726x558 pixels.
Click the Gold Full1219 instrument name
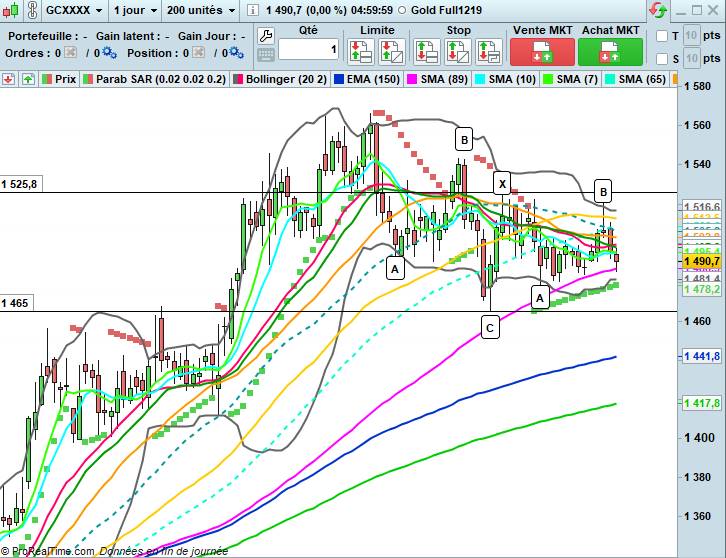point(446,10)
